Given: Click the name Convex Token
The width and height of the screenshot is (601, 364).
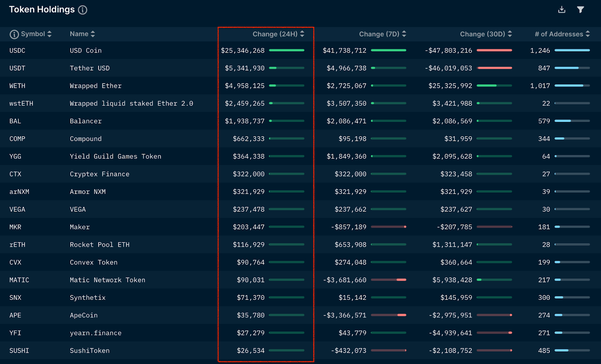Looking at the screenshot, I should (94, 262).
